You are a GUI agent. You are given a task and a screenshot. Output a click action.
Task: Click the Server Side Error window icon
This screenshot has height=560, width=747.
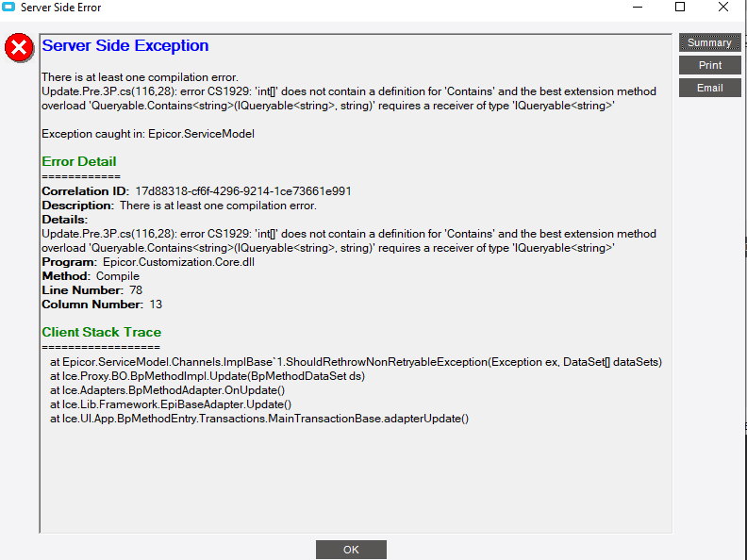[x=8, y=8]
